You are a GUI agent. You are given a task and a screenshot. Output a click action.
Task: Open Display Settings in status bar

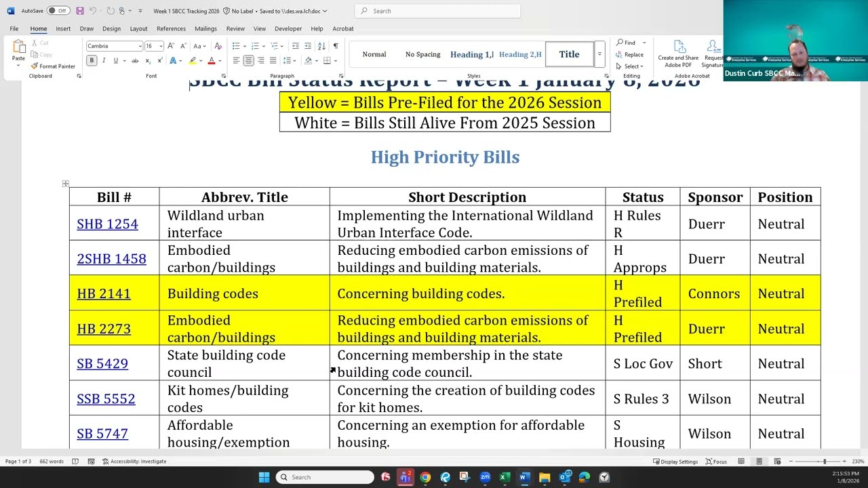click(x=675, y=462)
